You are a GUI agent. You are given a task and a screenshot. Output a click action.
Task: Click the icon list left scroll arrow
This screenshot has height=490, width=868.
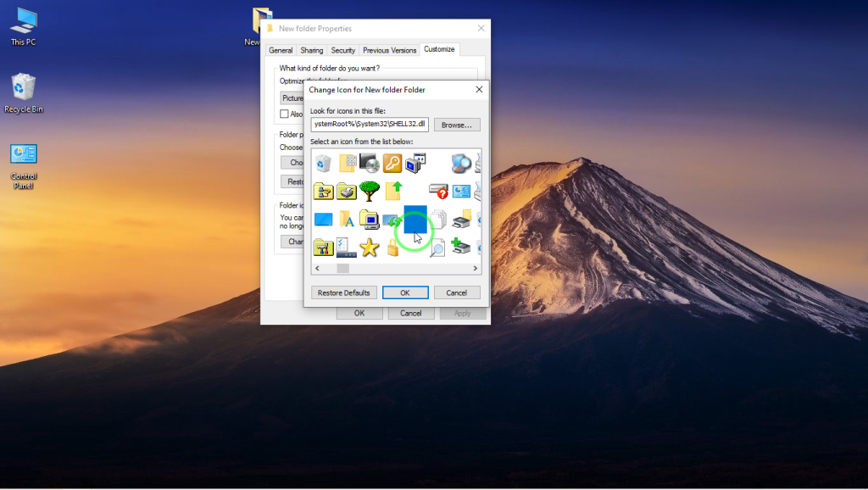pos(317,268)
